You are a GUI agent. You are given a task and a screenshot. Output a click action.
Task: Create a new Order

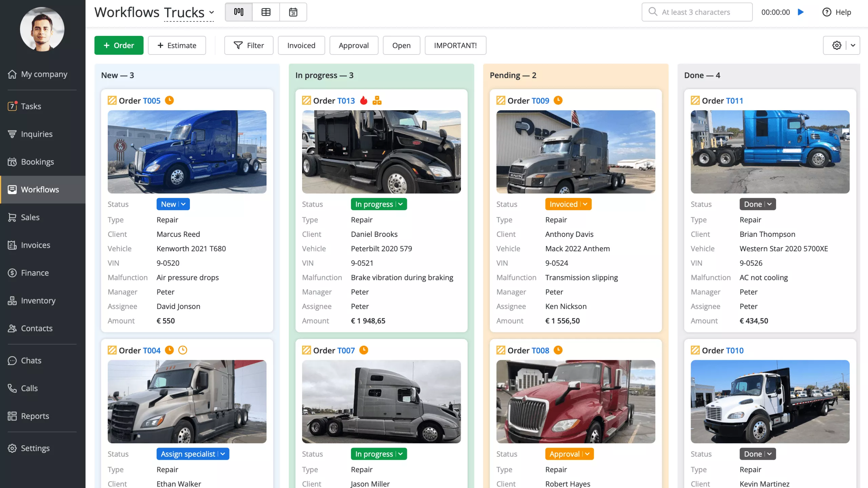coord(119,45)
